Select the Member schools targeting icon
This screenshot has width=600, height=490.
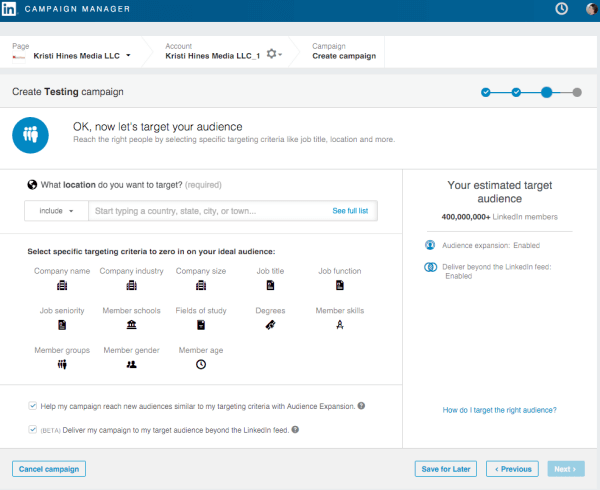click(x=132, y=325)
